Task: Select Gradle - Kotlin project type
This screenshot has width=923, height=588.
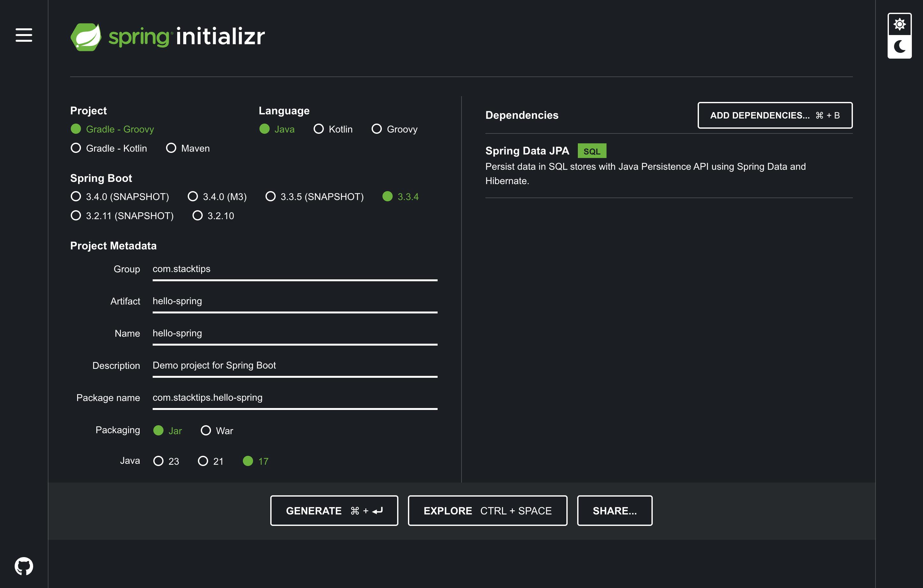Action: pyautogui.click(x=109, y=148)
